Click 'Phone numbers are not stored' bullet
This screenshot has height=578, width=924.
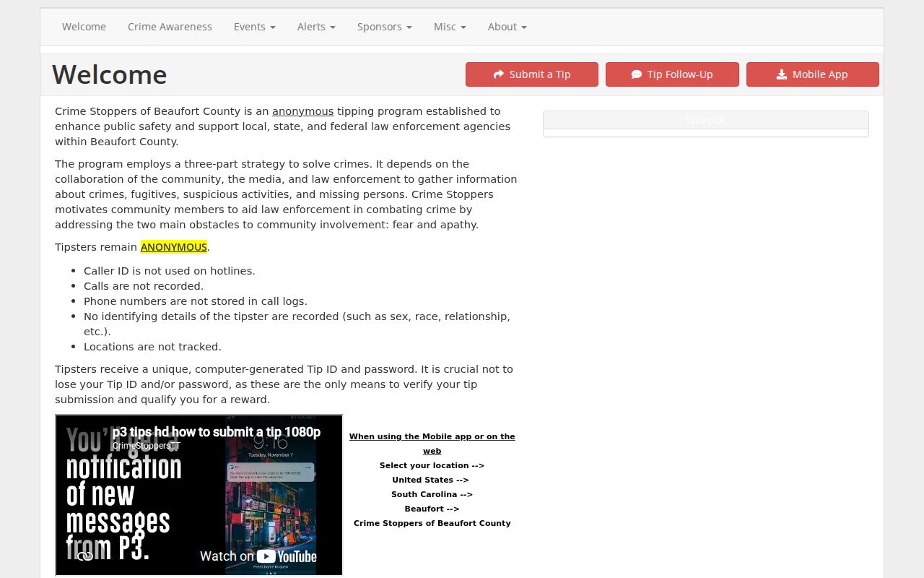pos(196,301)
